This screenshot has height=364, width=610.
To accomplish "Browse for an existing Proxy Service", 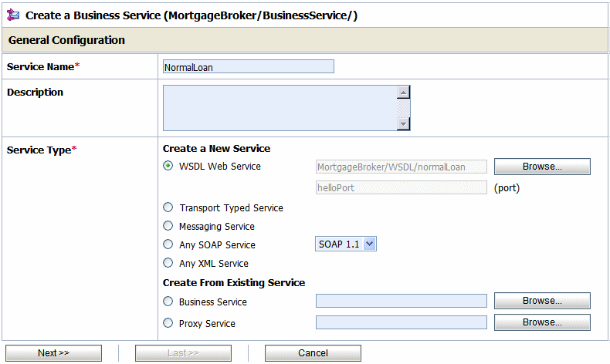I will [542, 322].
